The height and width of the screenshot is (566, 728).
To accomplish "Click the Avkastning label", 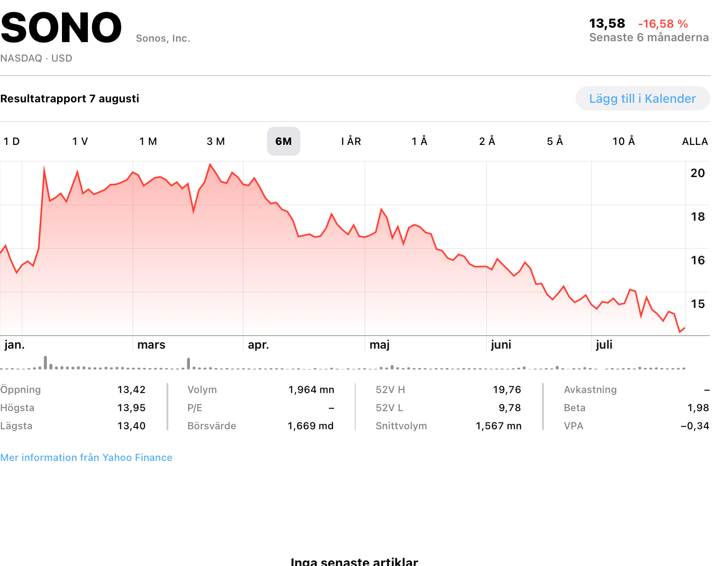I will pos(590,389).
